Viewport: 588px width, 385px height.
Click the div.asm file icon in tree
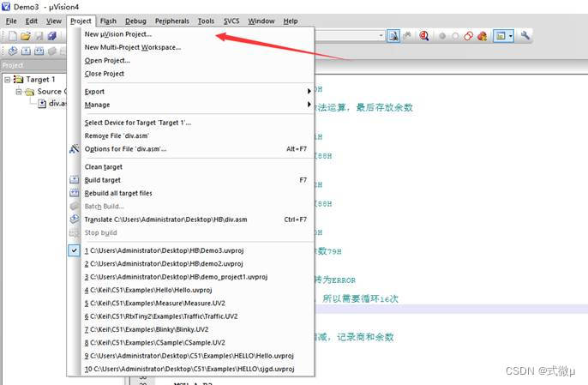42,103
